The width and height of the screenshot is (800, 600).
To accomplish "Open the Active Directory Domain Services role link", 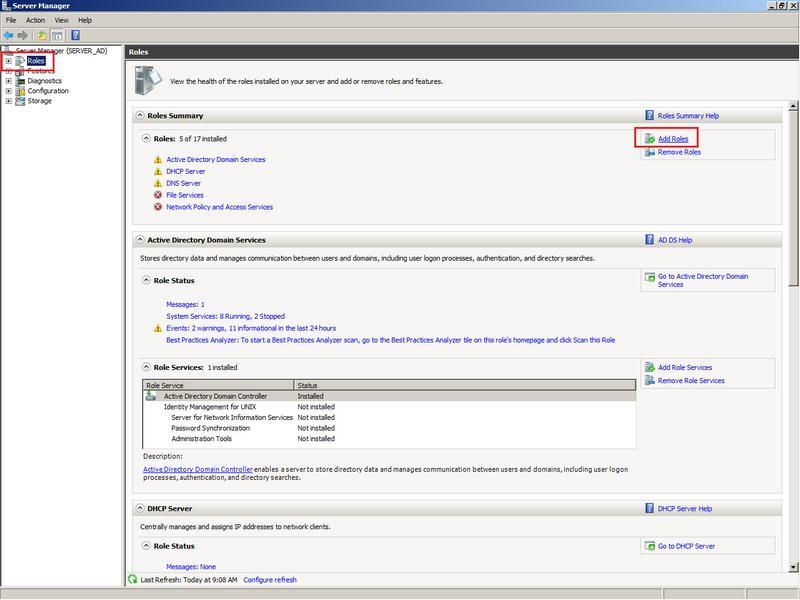I will [216, 160].
